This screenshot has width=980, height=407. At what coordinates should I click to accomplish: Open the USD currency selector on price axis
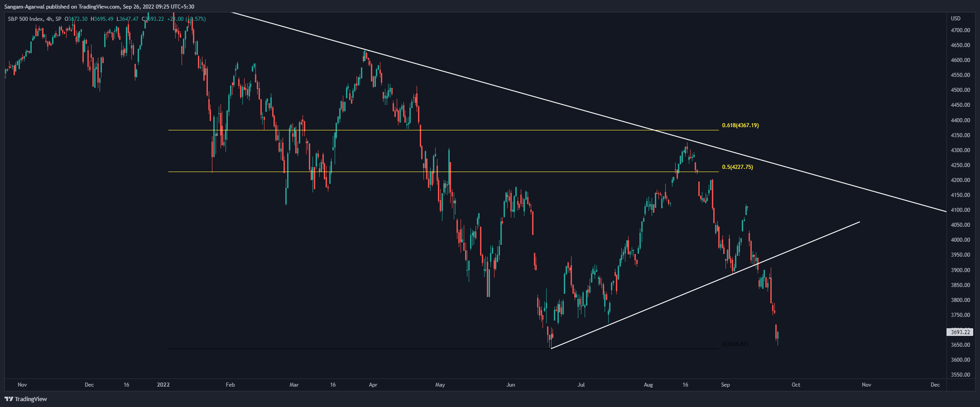click(x=956, y=19)
